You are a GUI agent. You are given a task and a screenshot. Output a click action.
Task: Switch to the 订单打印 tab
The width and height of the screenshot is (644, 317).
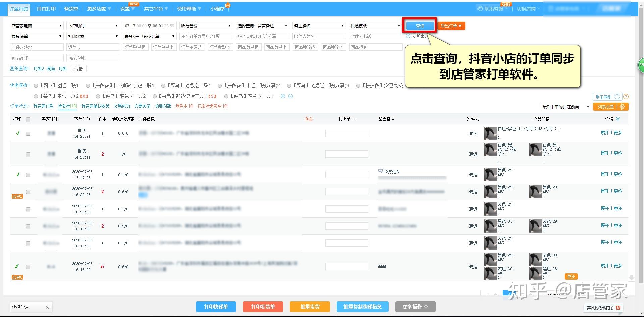(x=19, y=9)
